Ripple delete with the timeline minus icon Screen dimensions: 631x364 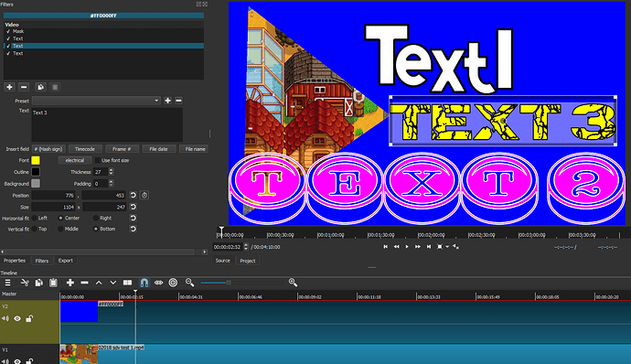click(84, 283)
